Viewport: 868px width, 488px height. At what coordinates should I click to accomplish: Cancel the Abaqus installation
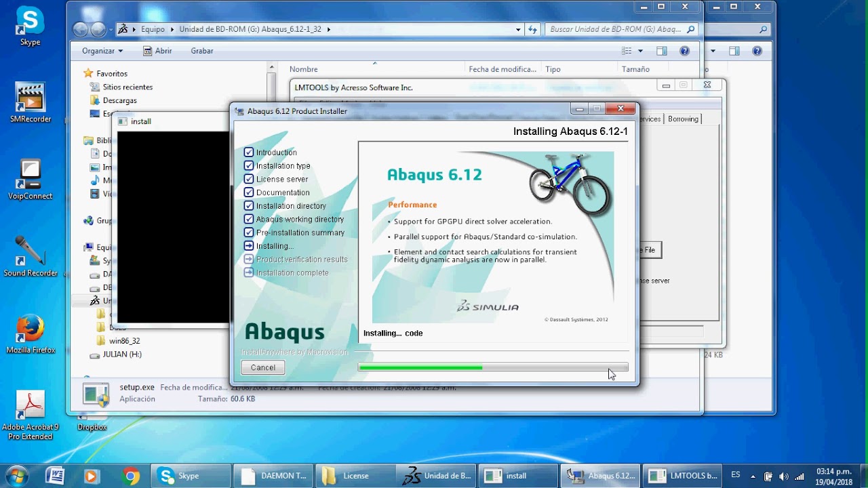(263, 367)
